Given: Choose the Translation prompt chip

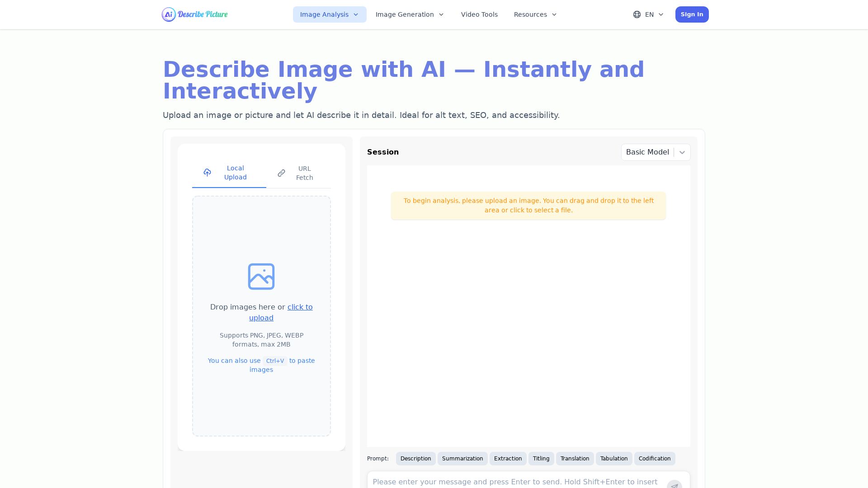Looking at the screenshot, I should click(x=575, y=459).
